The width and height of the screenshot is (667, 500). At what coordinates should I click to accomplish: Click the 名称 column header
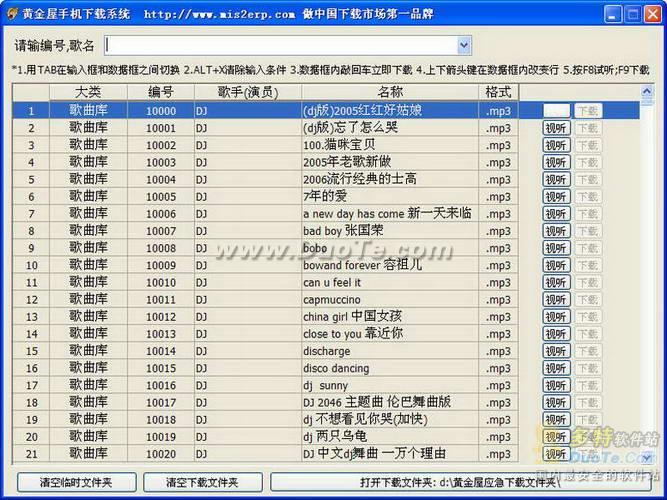(x=389, y=92)
